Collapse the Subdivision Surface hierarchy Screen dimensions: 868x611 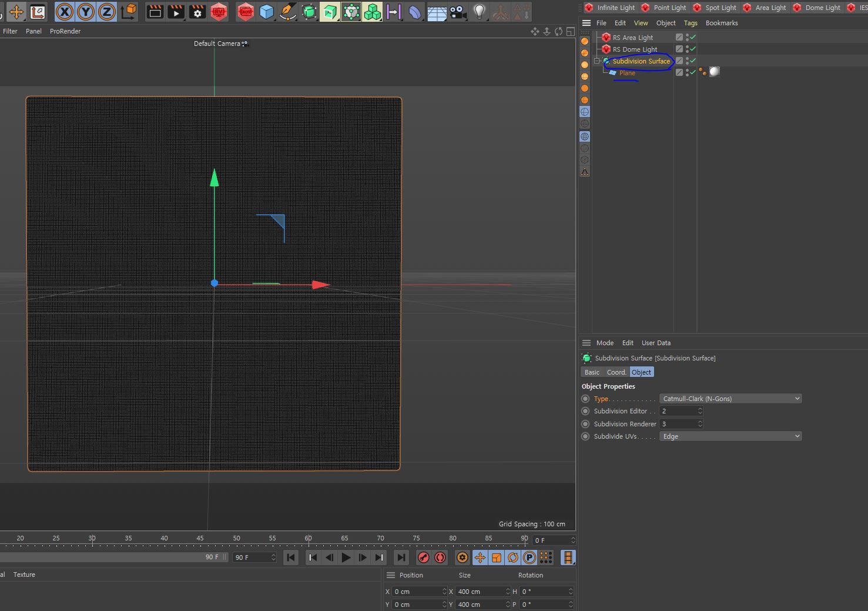click(597, 61)
